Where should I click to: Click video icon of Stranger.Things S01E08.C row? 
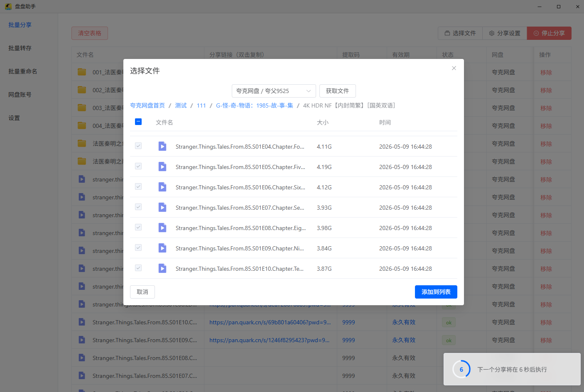point(82,358)
